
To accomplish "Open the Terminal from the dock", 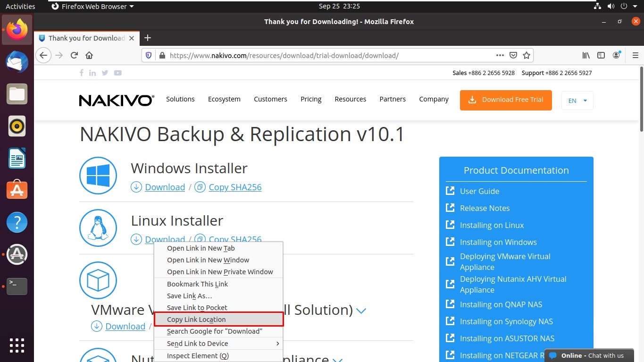I will (x=17, y=286).
